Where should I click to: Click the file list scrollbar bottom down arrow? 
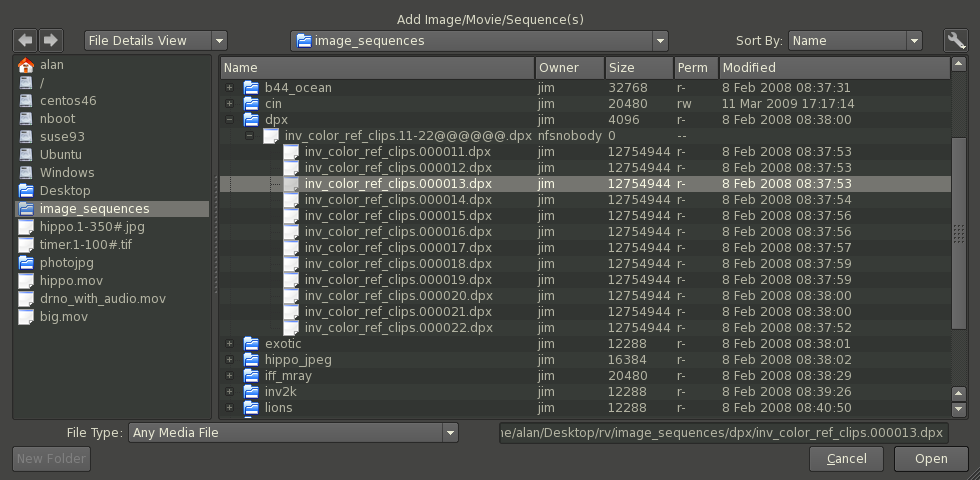tap(959, 409)
